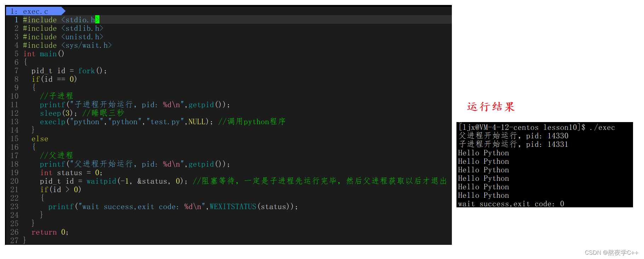Click 'sleep(3);' statement
The height and width of the screenshot is (259, 644).
(58, 113)
